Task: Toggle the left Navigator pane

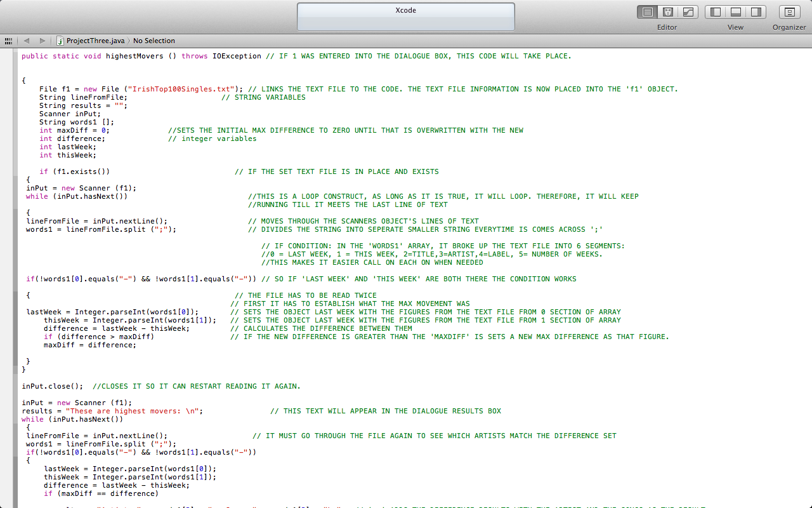Action: tap(716, 12)
